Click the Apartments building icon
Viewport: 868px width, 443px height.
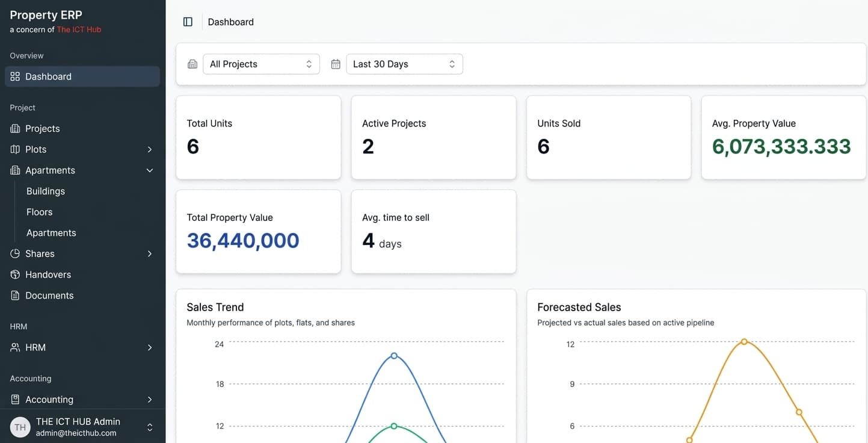point(15,170)
